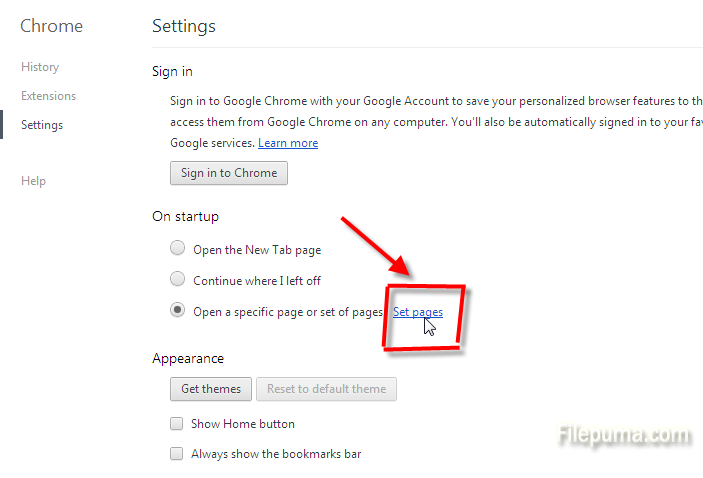The width and height of the screenshot is (703, 478).
Task: Select Open a specific page radio button
Action: point(177,311)
